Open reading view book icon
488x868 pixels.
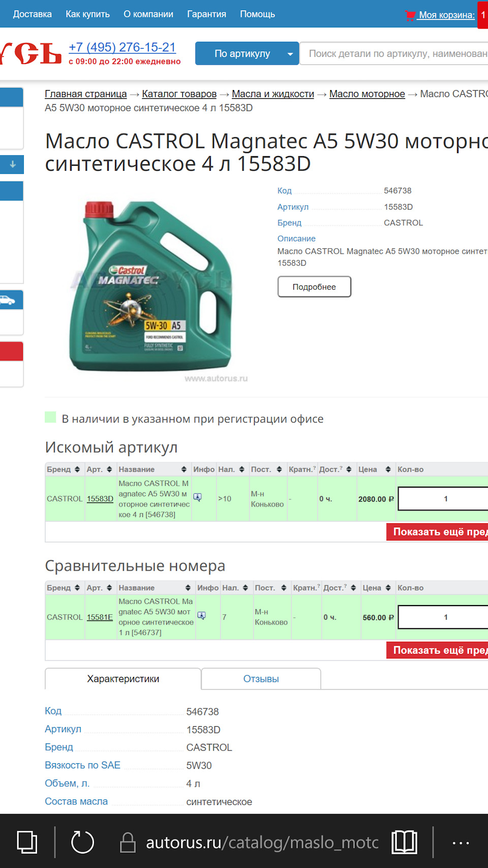(x=405, y=842)
